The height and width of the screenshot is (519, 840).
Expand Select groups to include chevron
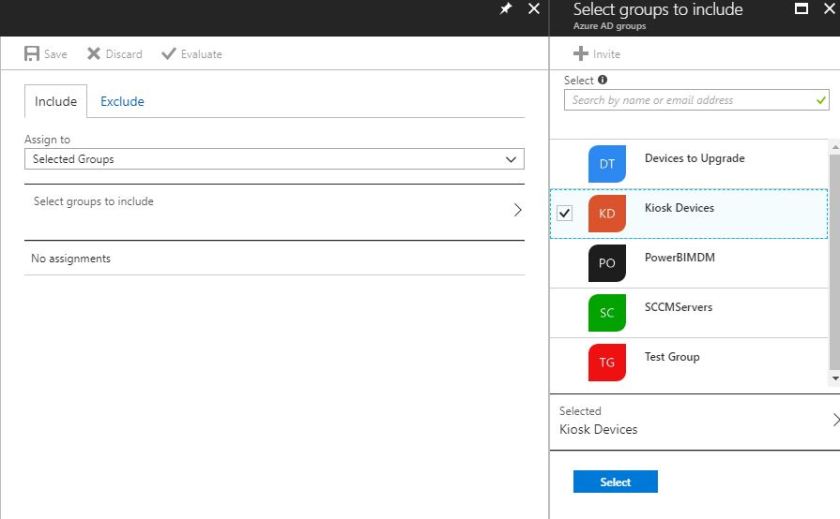click(517, 210)
